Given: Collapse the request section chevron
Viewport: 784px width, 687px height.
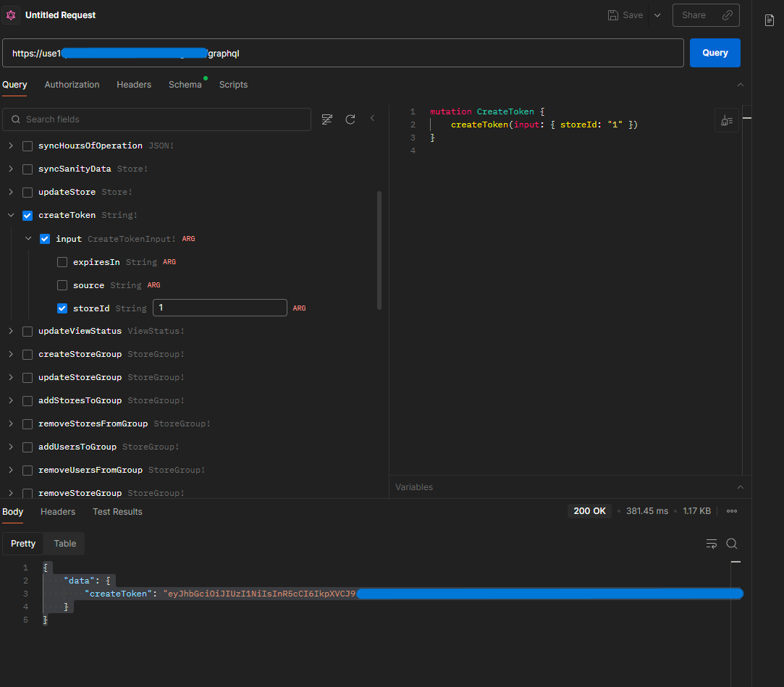Looking at the screenshot, I should 741,85.
